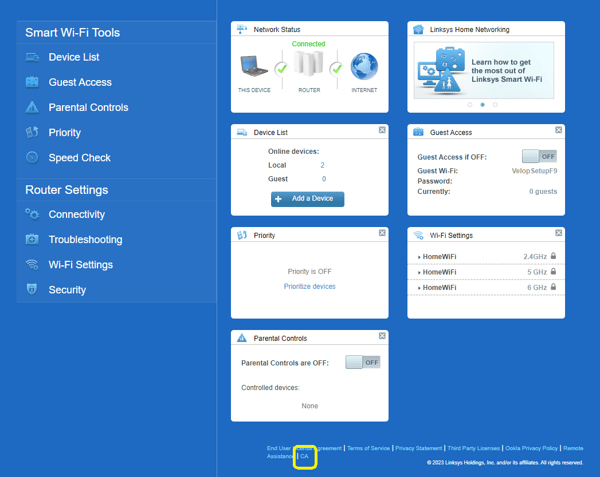Image resolution: width=600 pixels, height=477 pixels.
Task: Click the Security shield icon
Action: (x=32, y=290)
